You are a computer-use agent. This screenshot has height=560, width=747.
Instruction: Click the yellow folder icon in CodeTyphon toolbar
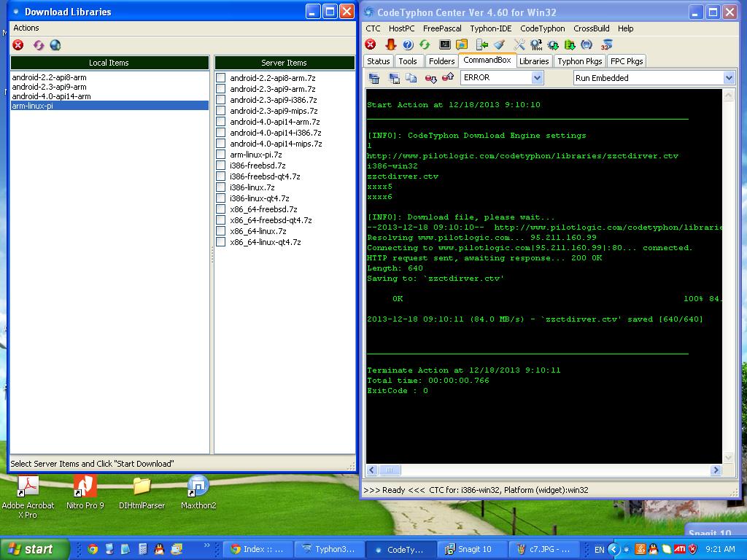click(x=462, y=44)
